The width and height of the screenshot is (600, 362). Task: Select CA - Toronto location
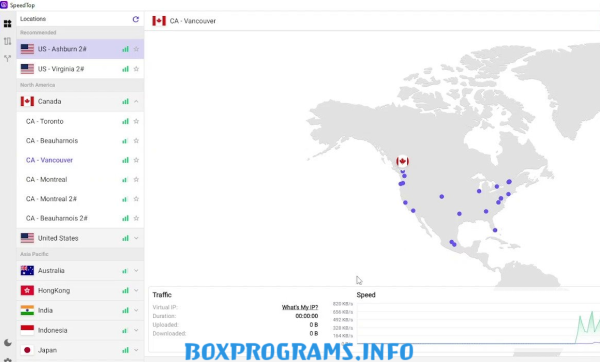click(x=80, y=121)
